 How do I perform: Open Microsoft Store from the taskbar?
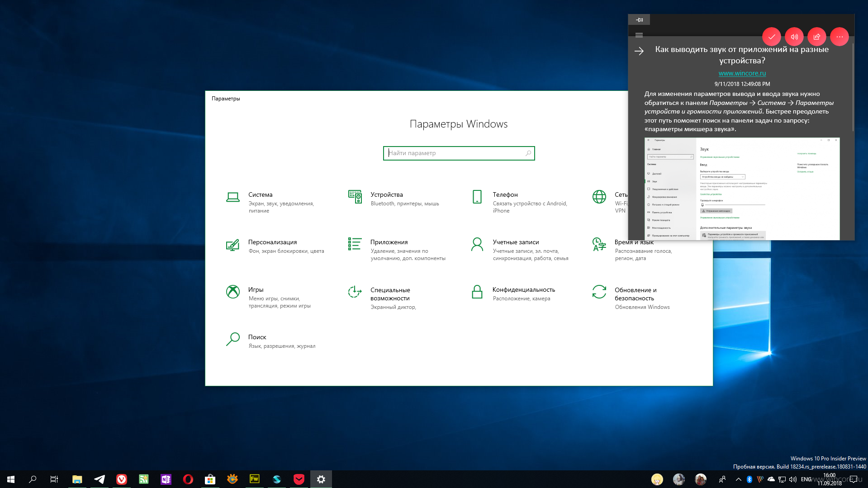point(210,479)
